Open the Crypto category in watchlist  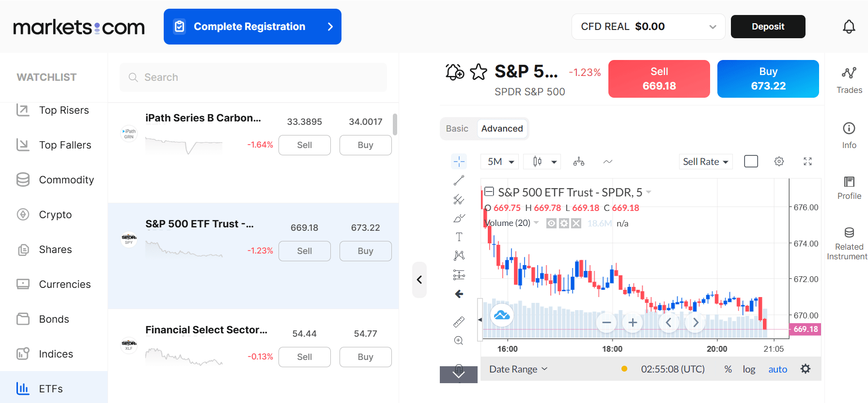click(x=55, y=214)
